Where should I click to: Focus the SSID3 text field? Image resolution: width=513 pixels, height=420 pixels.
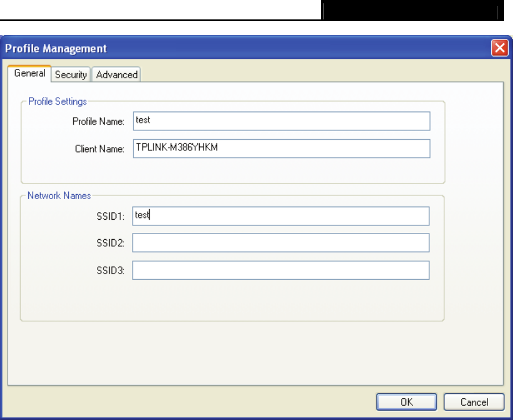pyautogui.click(x=281, y=270)
